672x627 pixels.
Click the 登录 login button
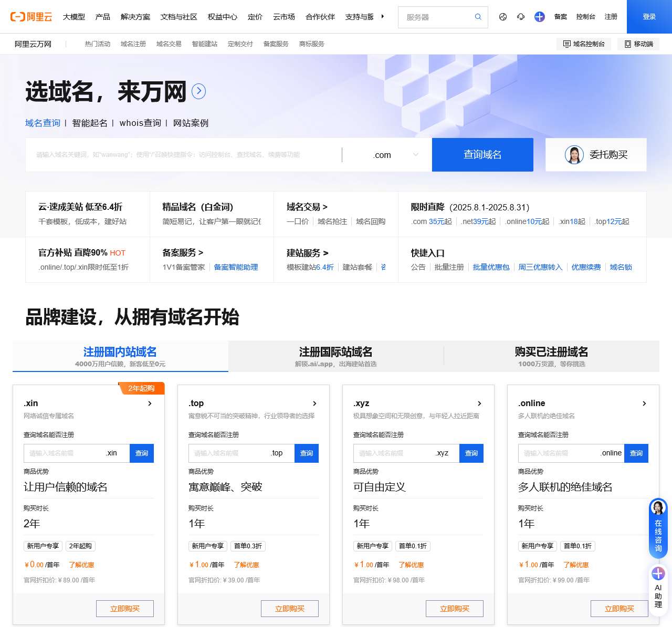click(649, 17)
